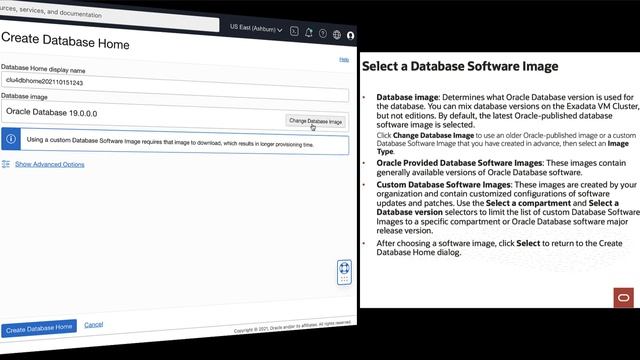Click the copyright footer text

coord(292,327)
